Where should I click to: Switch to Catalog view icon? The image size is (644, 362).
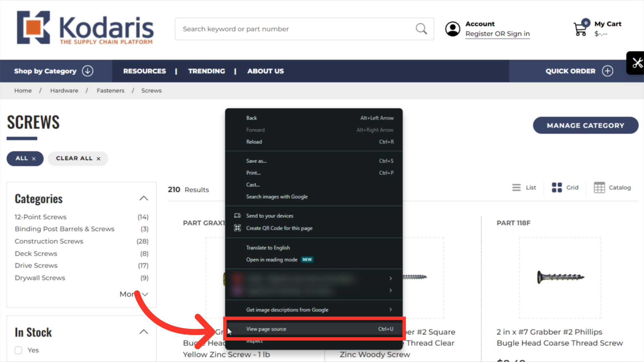[599, 188]
